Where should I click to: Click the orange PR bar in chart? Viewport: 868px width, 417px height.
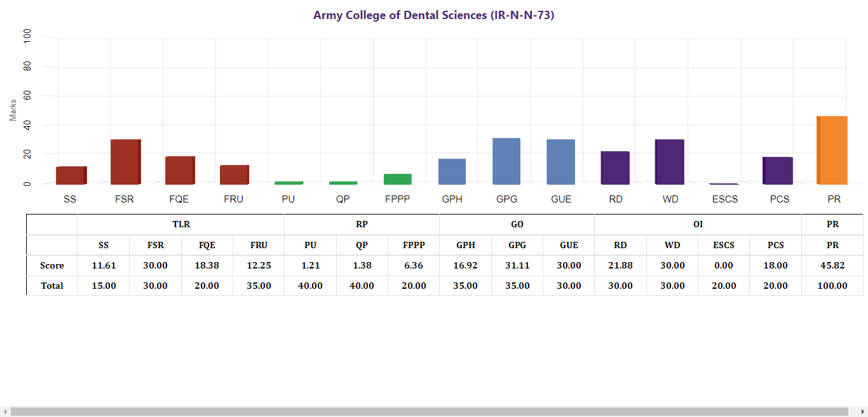point(832,150)
